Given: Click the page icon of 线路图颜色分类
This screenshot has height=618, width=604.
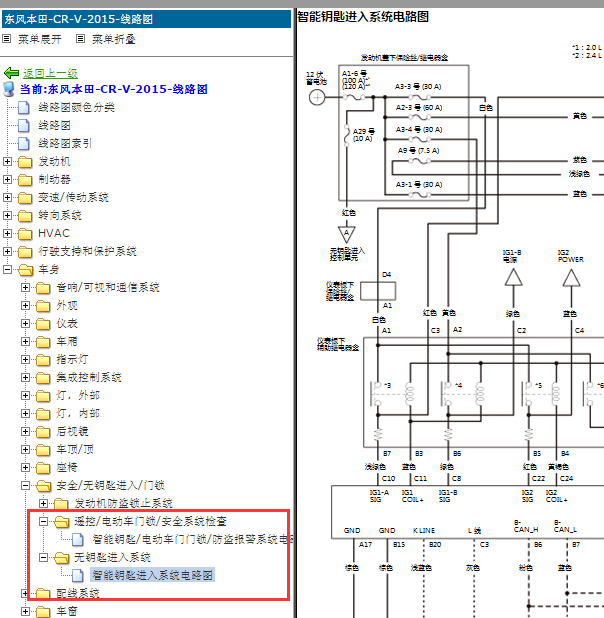Looking at the screenshot, I should 24,107.
